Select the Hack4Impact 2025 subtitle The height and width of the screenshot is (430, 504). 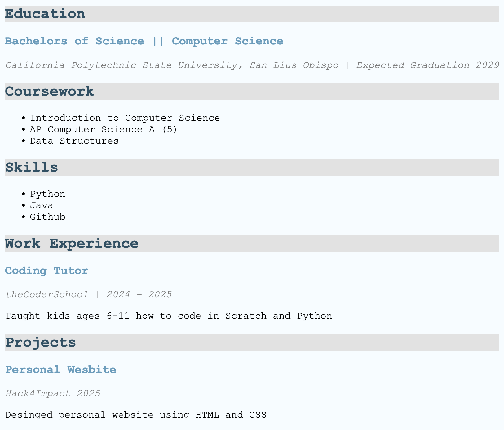click(53, 393)
